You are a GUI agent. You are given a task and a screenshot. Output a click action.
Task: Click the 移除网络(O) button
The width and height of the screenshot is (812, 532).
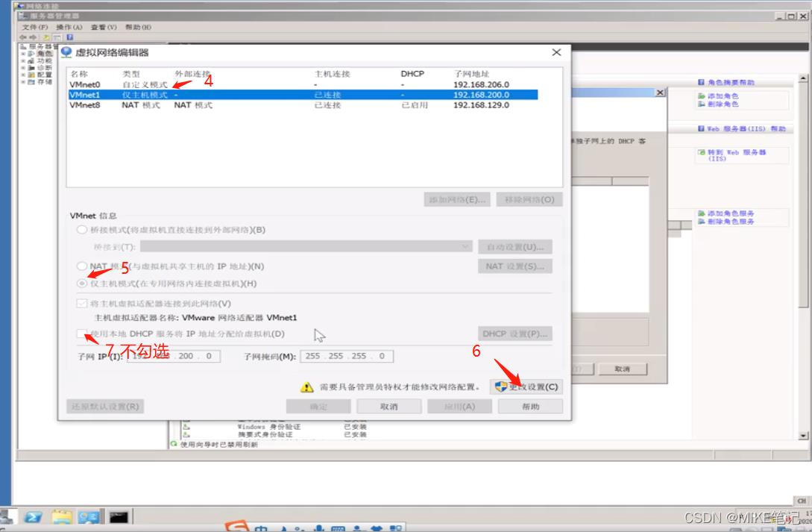tap(529, 199)
